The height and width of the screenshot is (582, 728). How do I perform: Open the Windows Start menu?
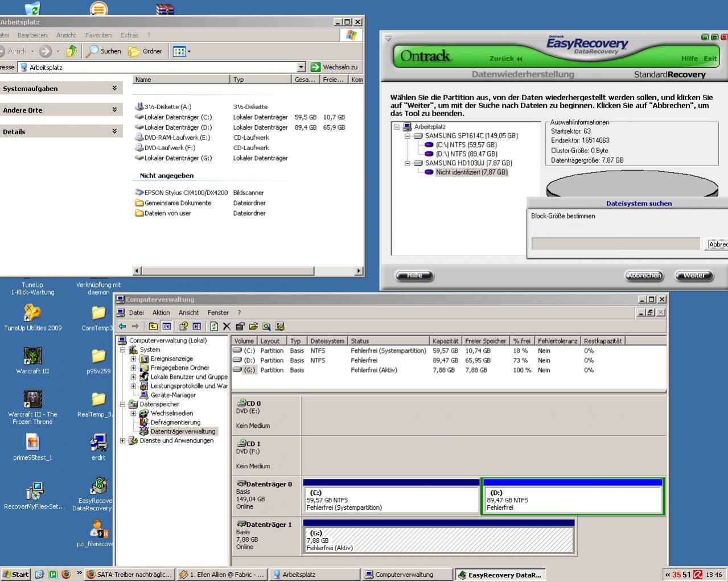(16, 575)
